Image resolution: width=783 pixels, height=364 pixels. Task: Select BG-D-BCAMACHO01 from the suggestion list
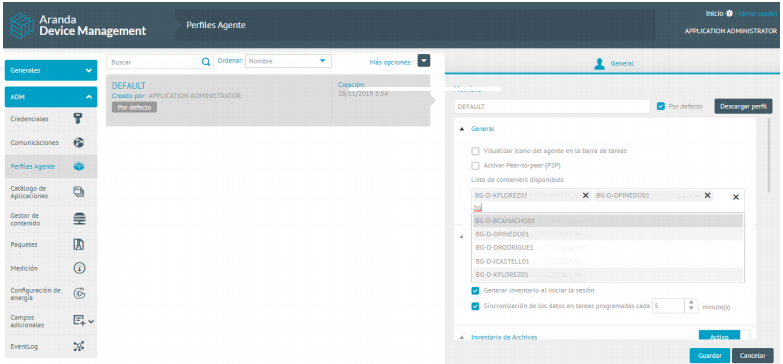[x=608, y=220]
